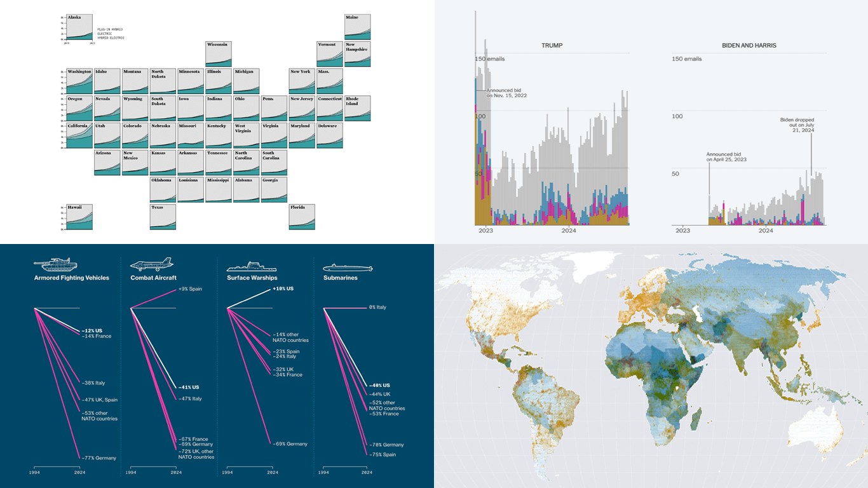Open the Wisconsin state tile
This screenshot has height=488, width=868.
(219, 54)
